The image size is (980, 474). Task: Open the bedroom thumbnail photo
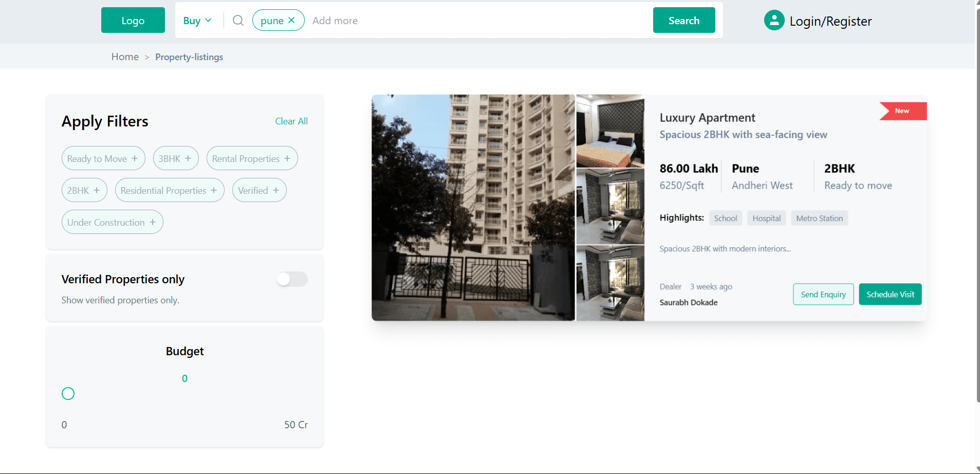610,131
